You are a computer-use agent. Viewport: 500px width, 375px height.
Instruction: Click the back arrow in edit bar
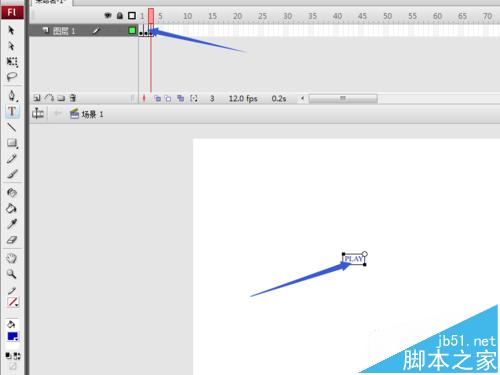point(57,114)
